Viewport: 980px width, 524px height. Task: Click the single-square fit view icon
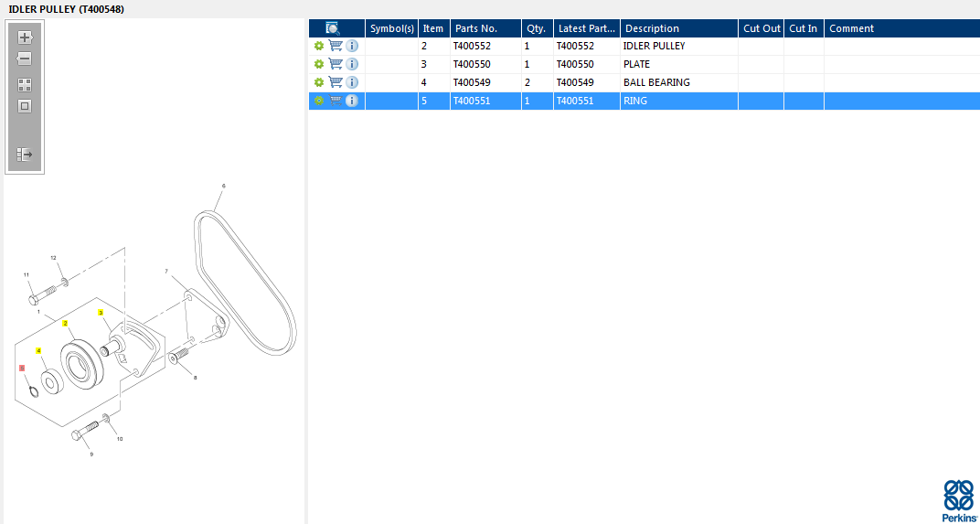pyautogui.click(x=25, y=106)
